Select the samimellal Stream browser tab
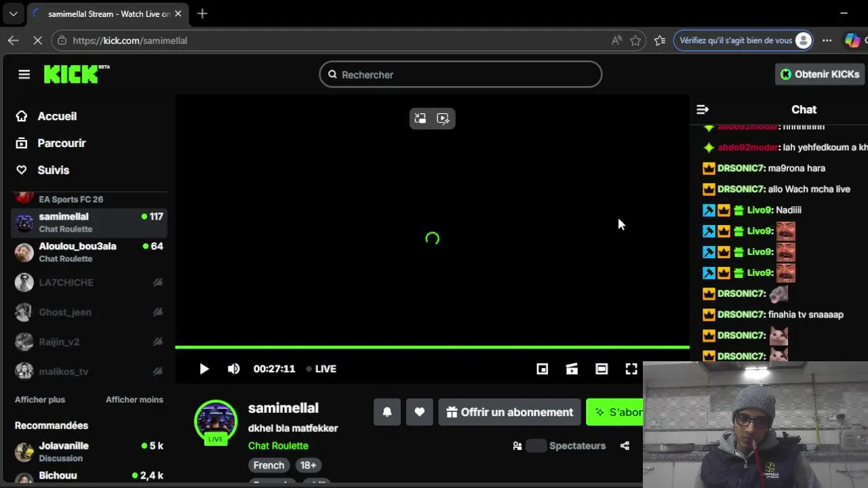 click(107, 14)
